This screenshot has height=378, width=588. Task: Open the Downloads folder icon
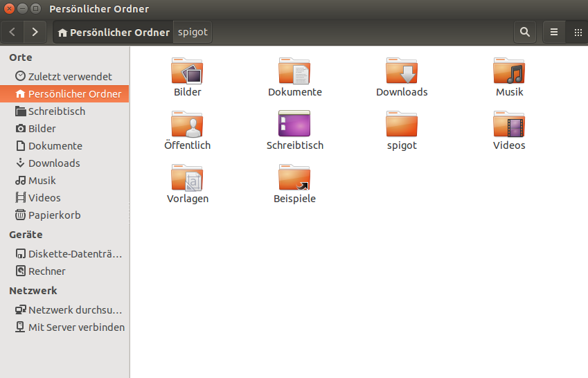coord(402,71)
